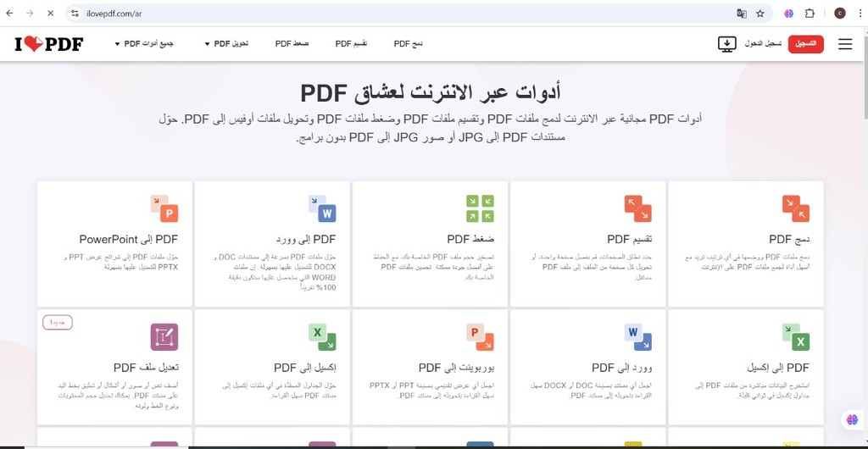The width and height of the screenshot is (868, 449).
Task: Click the intro paragraph under the main heading
Action: pos(431,128)
